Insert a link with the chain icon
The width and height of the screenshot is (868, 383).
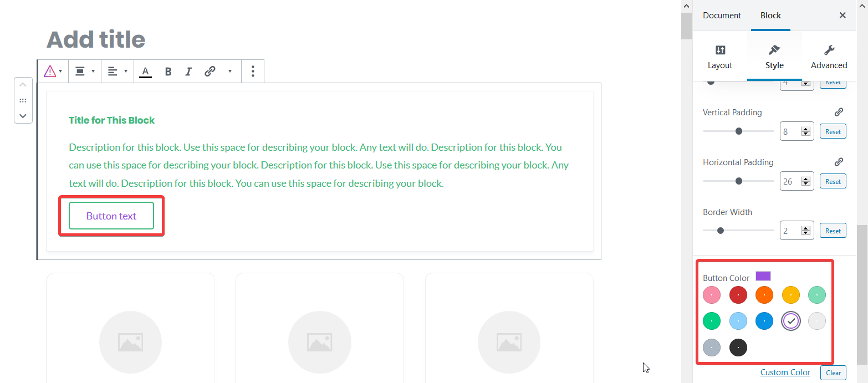pyautogui.click(x=210, y=72)
